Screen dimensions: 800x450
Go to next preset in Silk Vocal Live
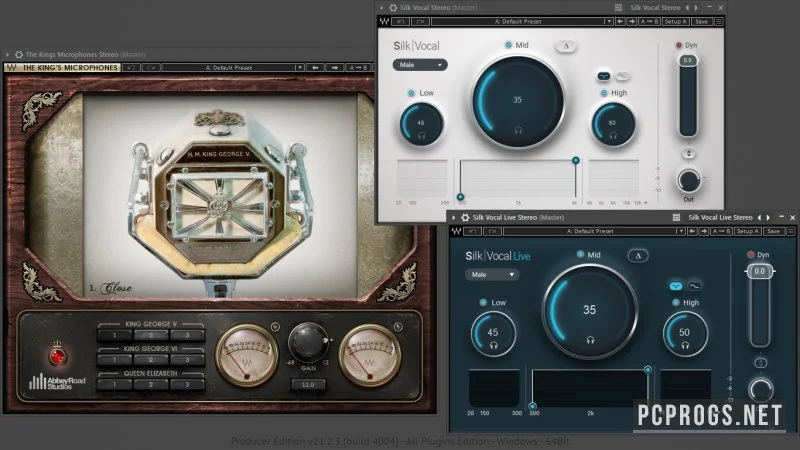click(x=704, y=231)
